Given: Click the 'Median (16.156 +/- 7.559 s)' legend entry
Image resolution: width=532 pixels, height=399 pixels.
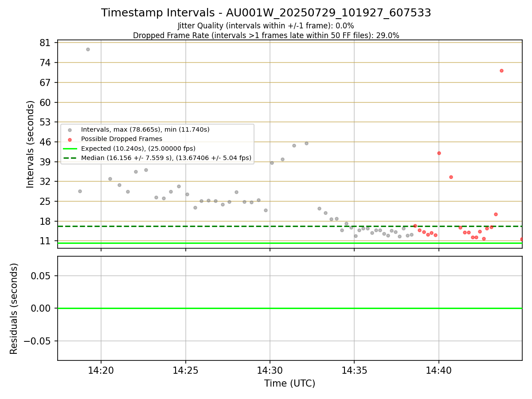Looking at the screenshot, I should [166, 158].
